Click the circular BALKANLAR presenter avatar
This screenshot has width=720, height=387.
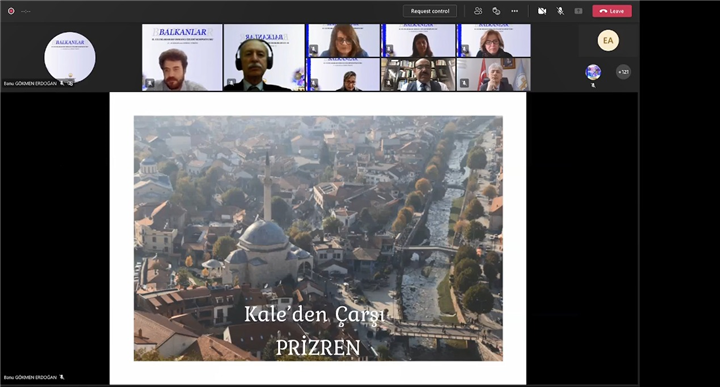coord(70,57)
